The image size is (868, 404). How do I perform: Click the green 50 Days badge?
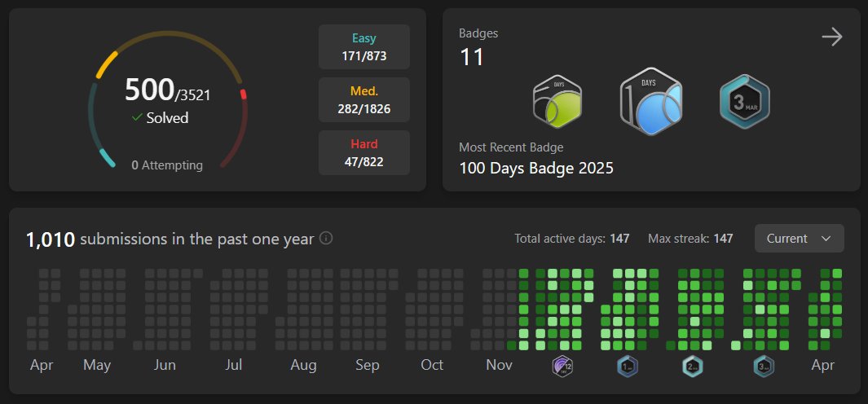(x=557, y=102)
